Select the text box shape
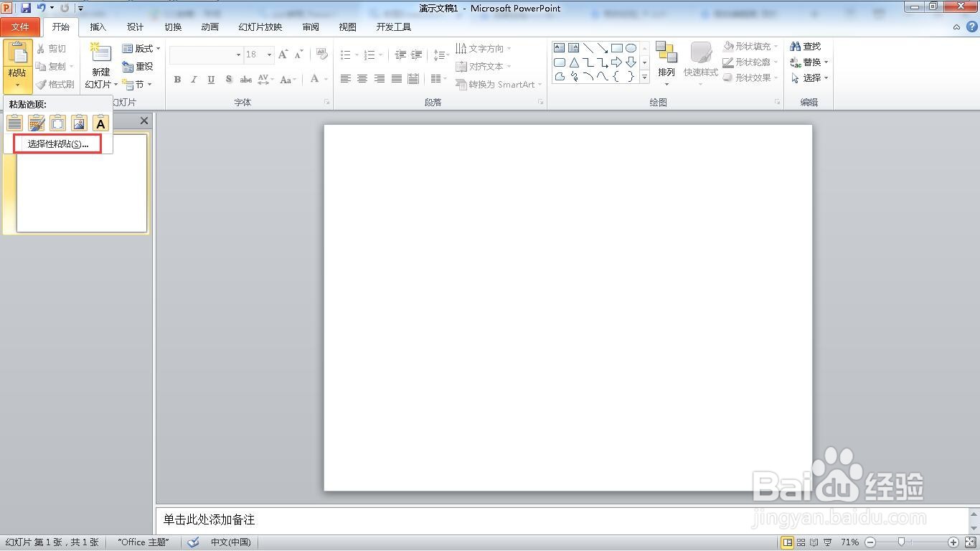The height and width of the screenshot is (551, 980). point(559,48)
